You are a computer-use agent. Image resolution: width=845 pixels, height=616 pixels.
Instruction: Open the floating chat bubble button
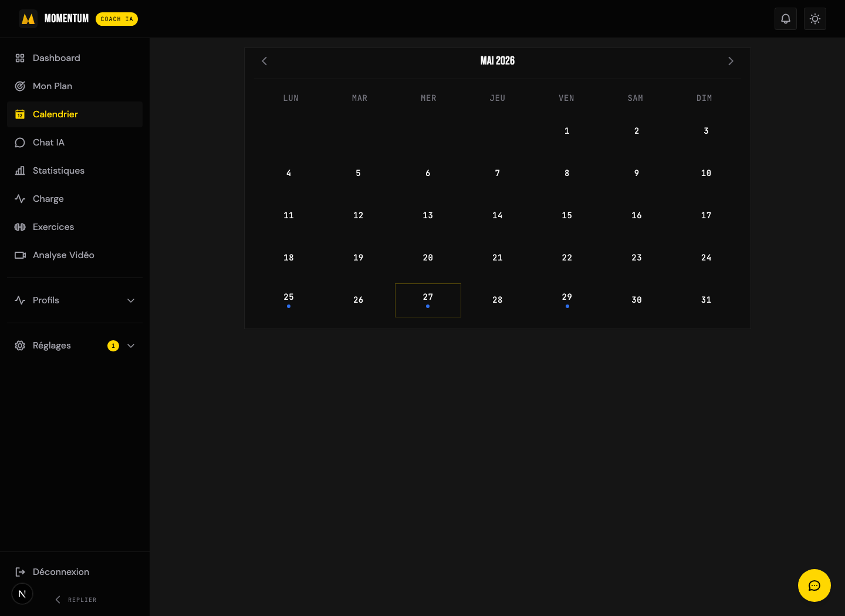[814, 585]
